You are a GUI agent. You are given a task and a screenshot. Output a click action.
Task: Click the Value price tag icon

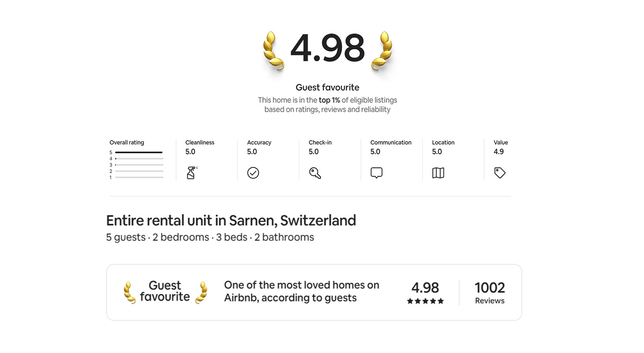coord(500,173)
